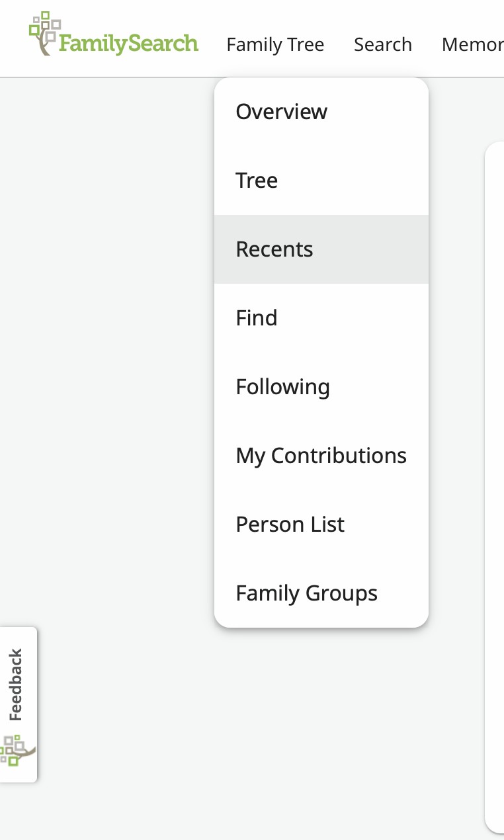Click the tree icon on Feedback tab

[x=16, y=751]
